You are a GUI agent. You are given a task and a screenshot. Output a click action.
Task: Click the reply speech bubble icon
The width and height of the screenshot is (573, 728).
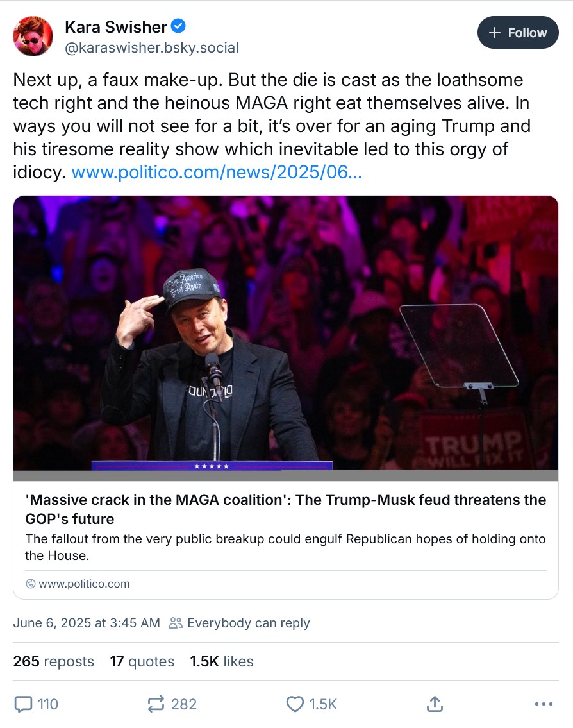(23, 704)
